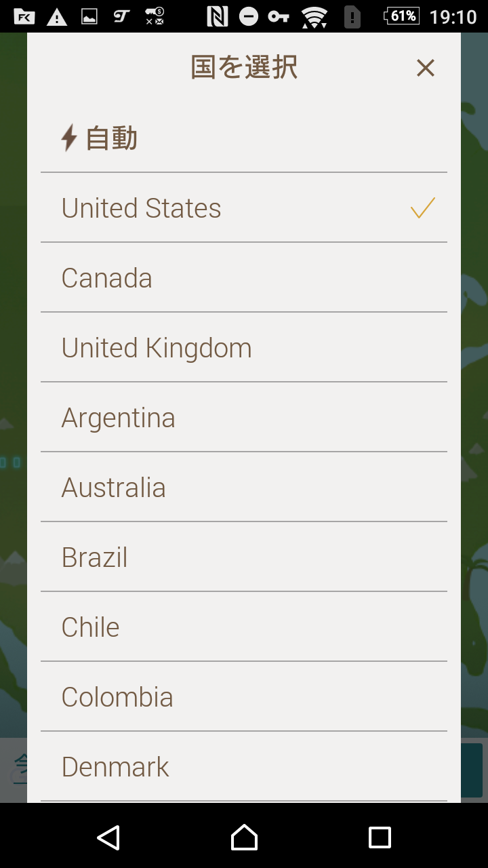Tap the lightning bolt auto icon

(x=69, y=138)
